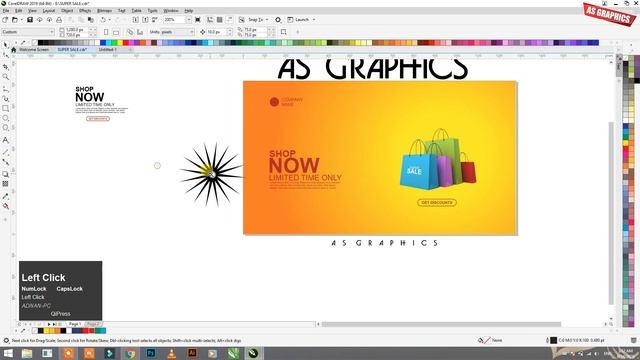Open VLC media player from taskbar

click(x=171, y=353)
